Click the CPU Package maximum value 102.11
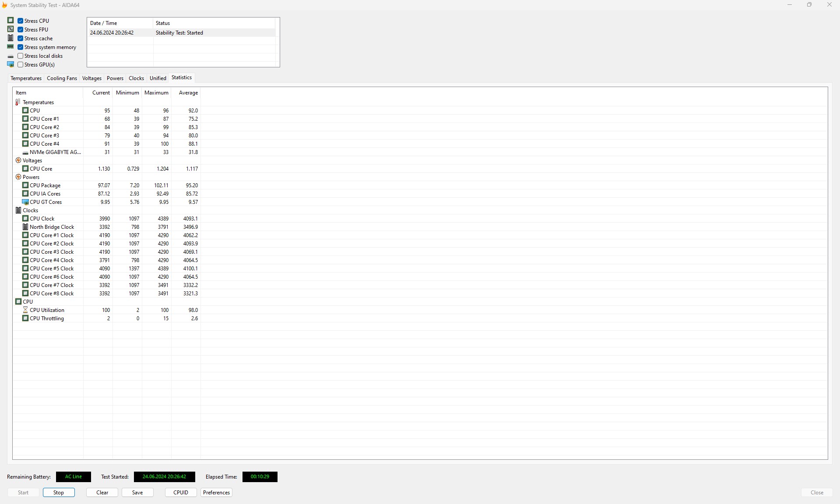This screenshot has width=840, height=504. [x=161, y=185]
